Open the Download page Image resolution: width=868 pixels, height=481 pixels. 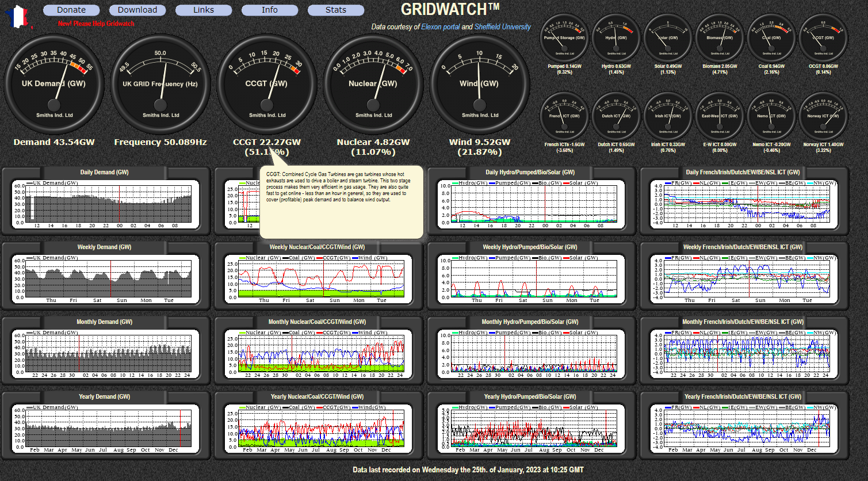(137, 10)
